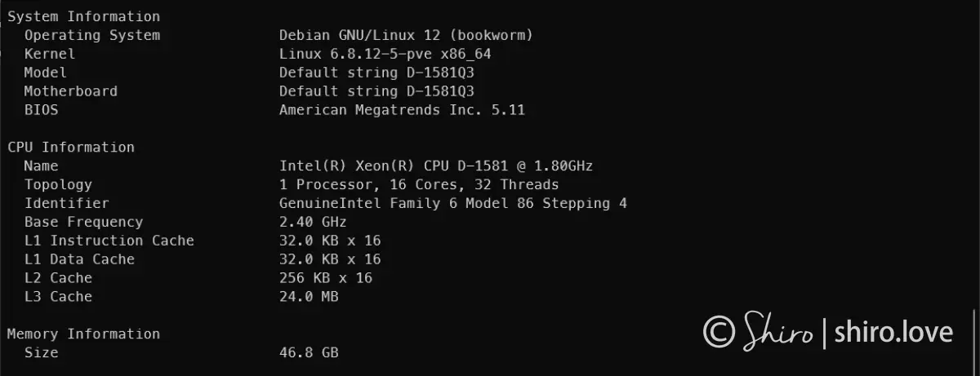Image resolution: width=980 pixels, height=376 pixels.
Task: Click the Shiro signature logo
Action: [x=778, y=331]
